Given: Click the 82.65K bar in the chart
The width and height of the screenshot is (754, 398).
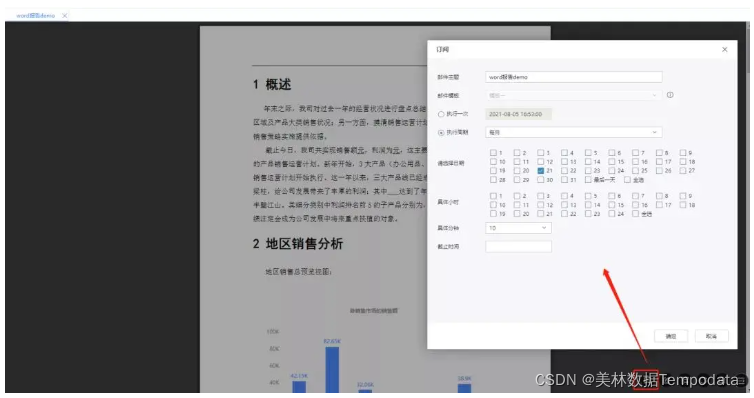Looking at the screenshot, I should coord(332,370).
